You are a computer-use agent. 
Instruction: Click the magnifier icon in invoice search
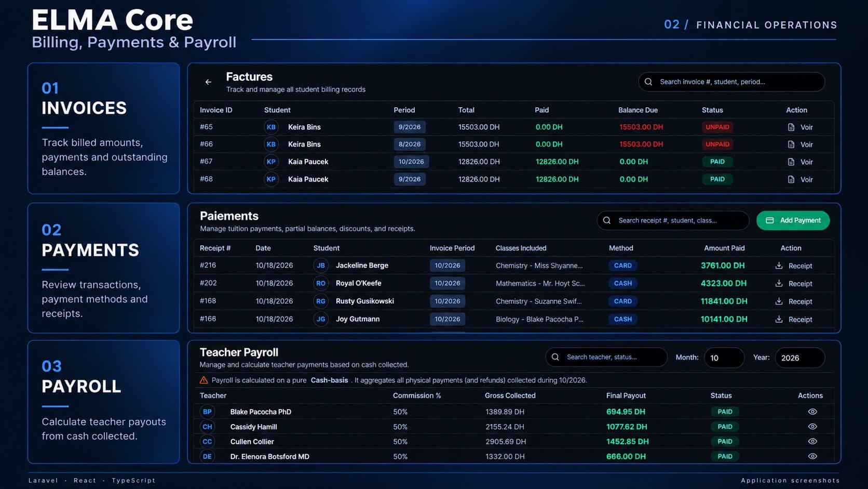tap(648, 82)
